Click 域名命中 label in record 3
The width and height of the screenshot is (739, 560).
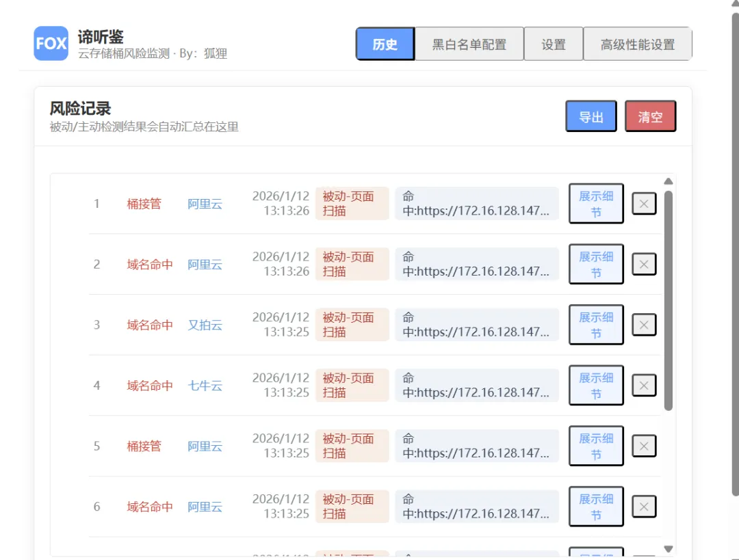150,325
